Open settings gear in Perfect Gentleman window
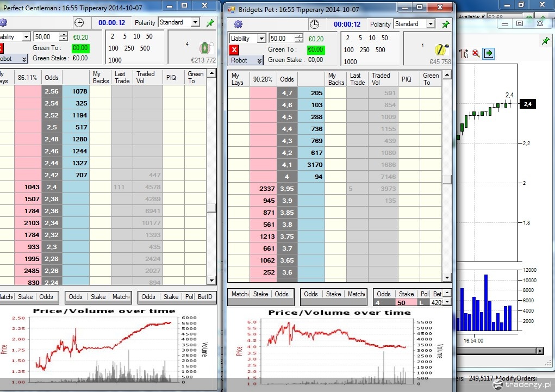555x392 pixels. pyautogui.click(x=3, y=23)
